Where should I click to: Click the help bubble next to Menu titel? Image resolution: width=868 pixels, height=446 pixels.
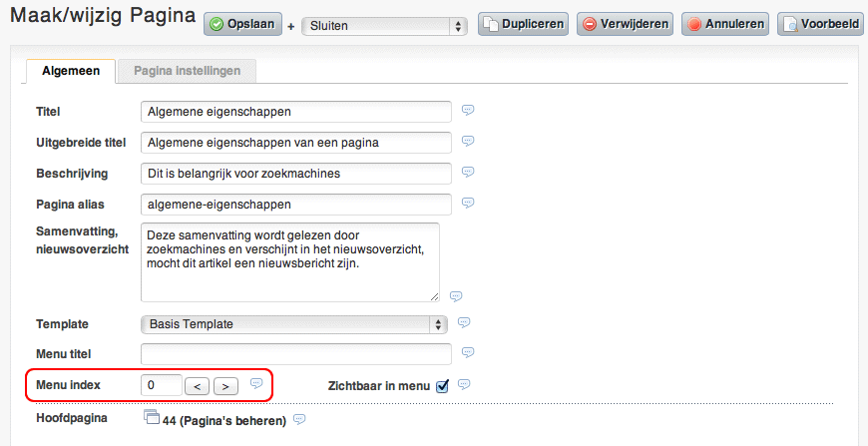pyautogui.click(x=468, y=352)
